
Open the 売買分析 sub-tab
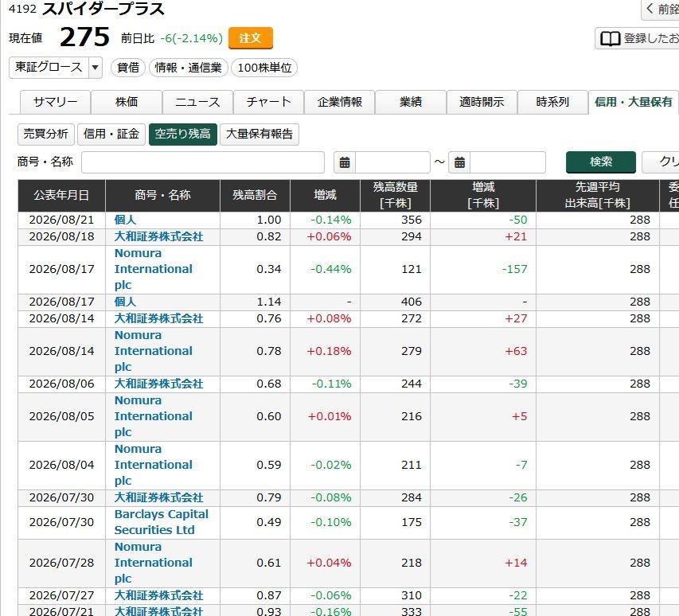pyautogui.click(x=46, y=135)
